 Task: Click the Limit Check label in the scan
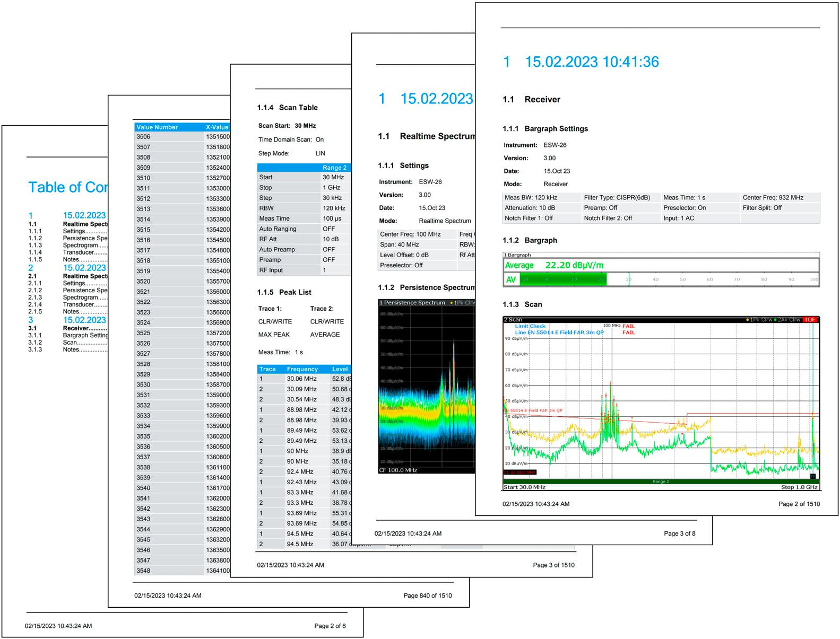pyautogui.click(x=530, y=326)
